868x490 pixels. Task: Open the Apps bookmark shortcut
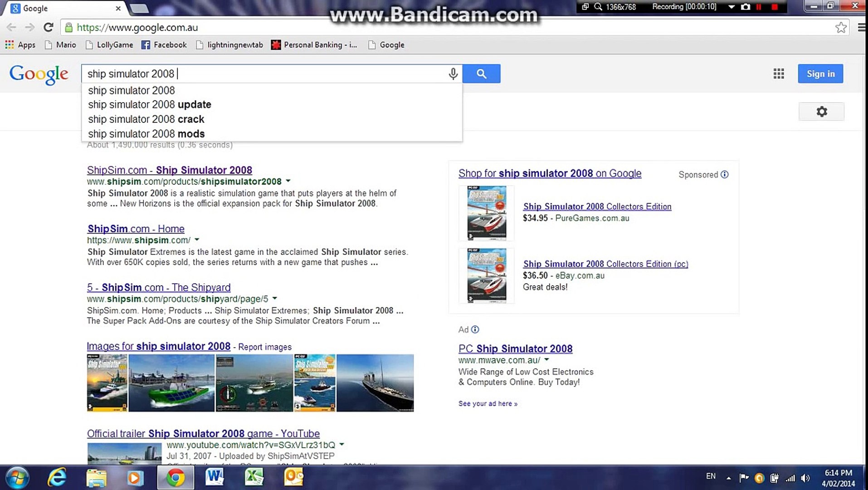tap(20, 45)
